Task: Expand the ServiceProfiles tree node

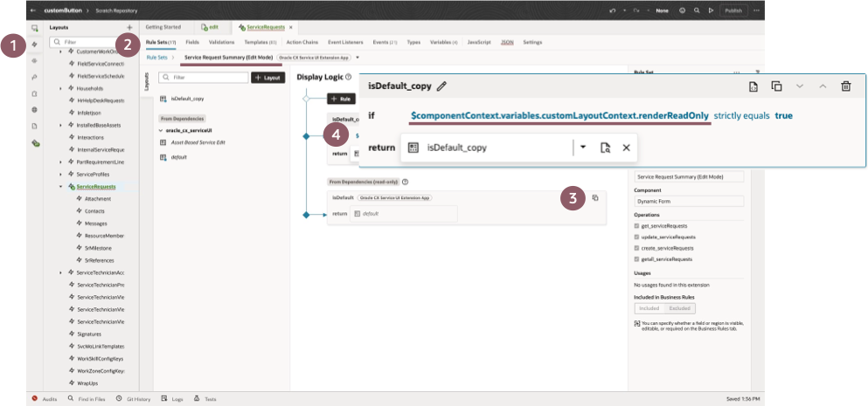Action: coord(60,175)
